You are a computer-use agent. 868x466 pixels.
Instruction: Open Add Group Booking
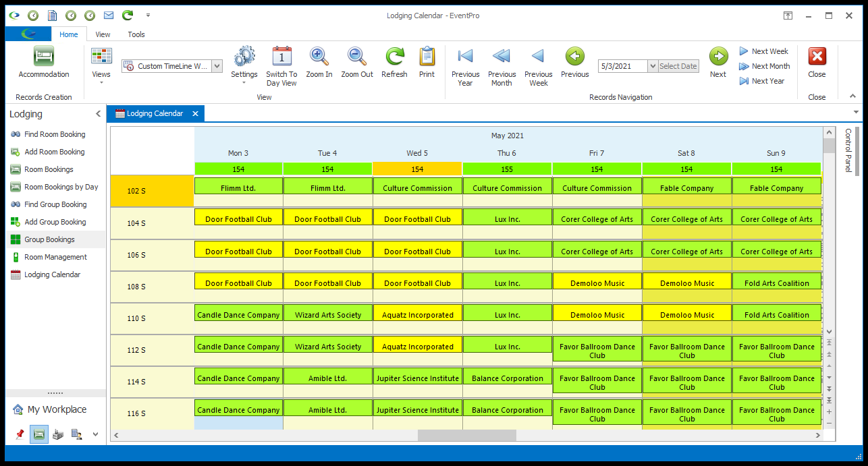55,222
